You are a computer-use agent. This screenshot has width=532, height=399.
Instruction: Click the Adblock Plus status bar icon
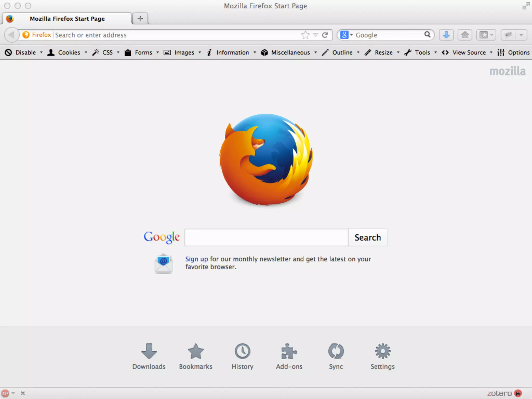pyautogui.click(x=5, y=393)
